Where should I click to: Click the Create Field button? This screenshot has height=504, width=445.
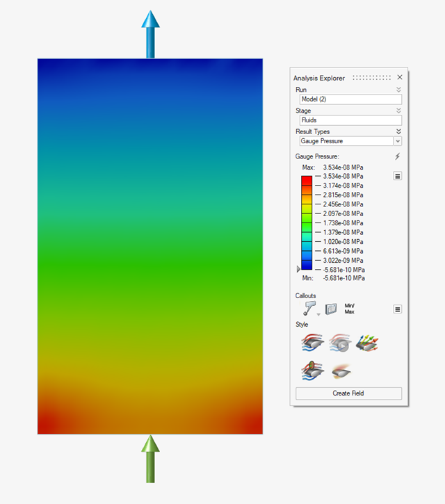click(348, 393)
